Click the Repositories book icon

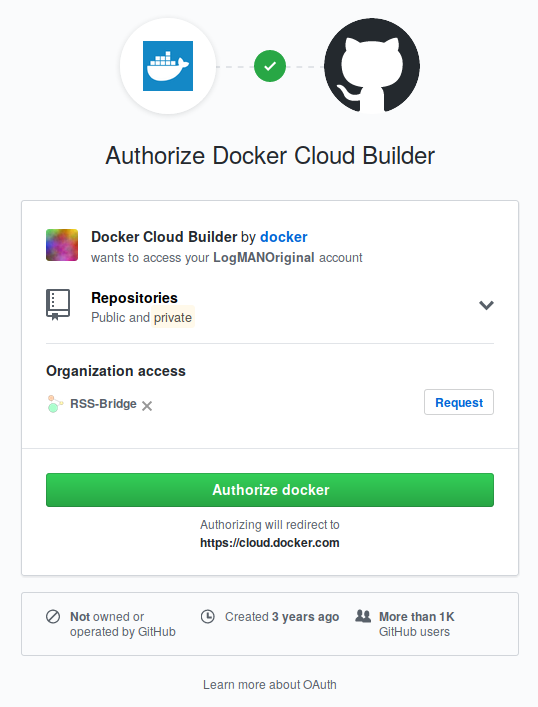coord(58,304)
